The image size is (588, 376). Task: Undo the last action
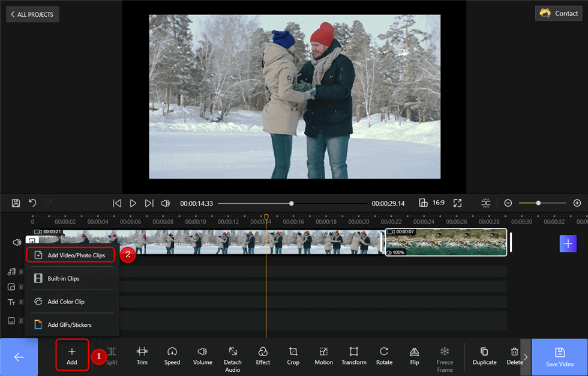point(32,203)
